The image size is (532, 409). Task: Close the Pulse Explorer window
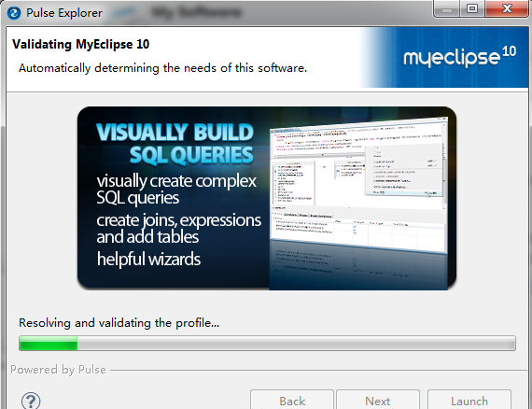click(x=507, y=8)
